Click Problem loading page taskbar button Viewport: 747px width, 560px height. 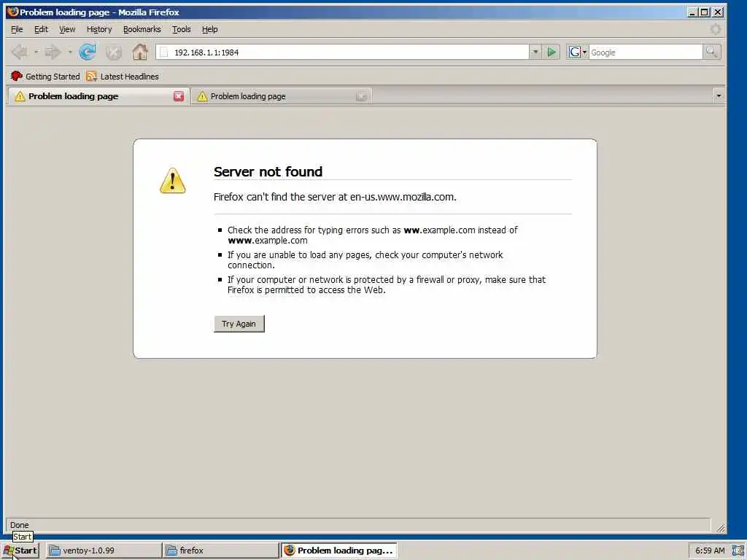coord(338,551)
